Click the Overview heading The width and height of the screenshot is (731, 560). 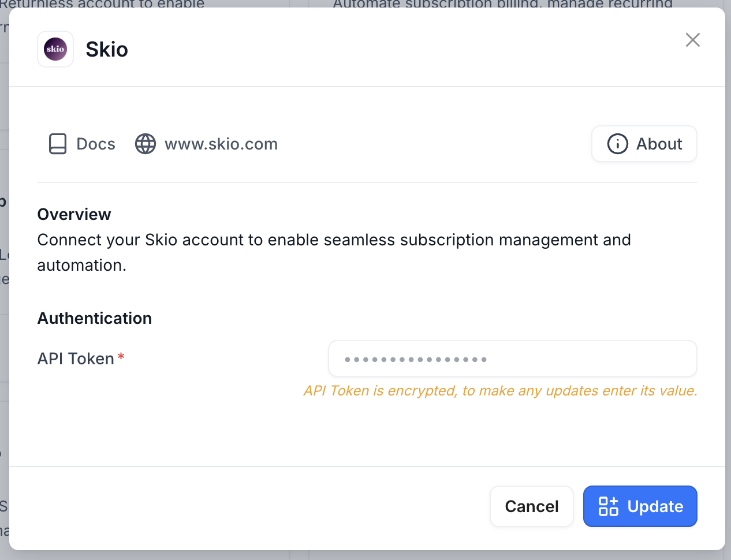click(x=74, y=214)
